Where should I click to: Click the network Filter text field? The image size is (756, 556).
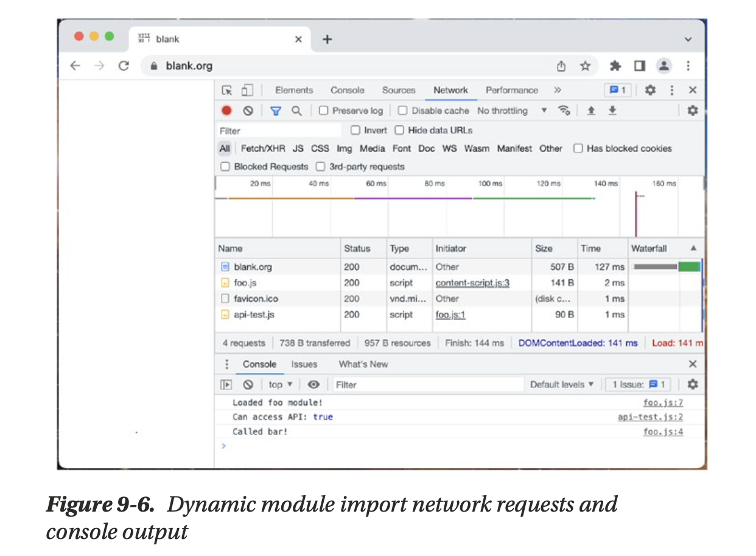(x=280, y=131)
